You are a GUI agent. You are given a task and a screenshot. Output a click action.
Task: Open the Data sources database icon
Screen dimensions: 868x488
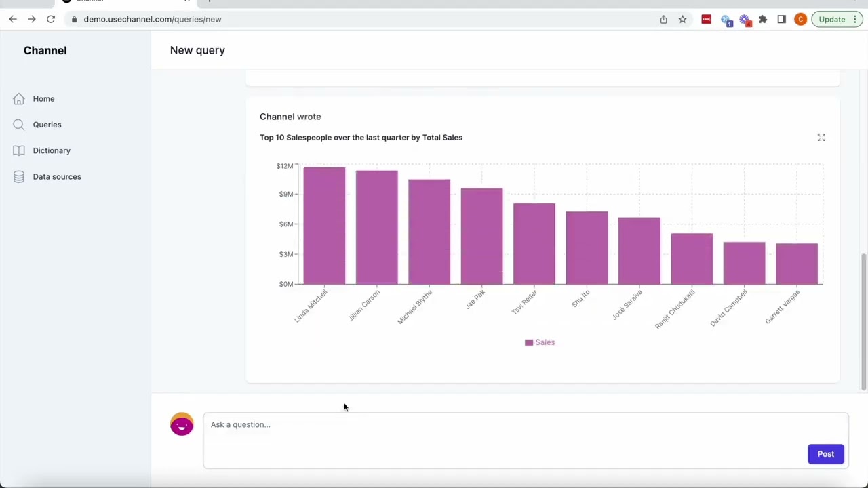coord(18,176)
